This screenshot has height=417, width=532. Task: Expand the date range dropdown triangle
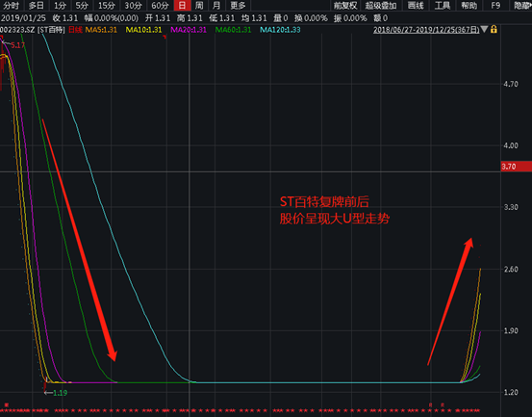click(485, 29)
